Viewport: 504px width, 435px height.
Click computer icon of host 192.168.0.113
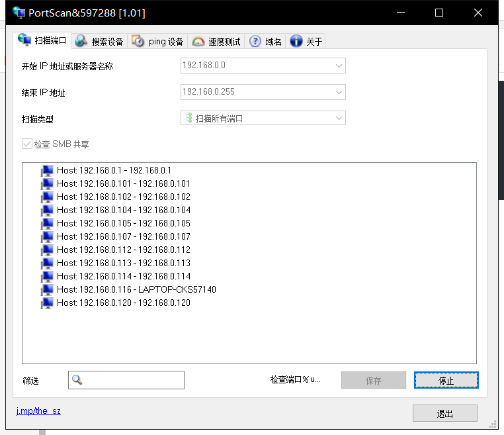click(47, 264)
